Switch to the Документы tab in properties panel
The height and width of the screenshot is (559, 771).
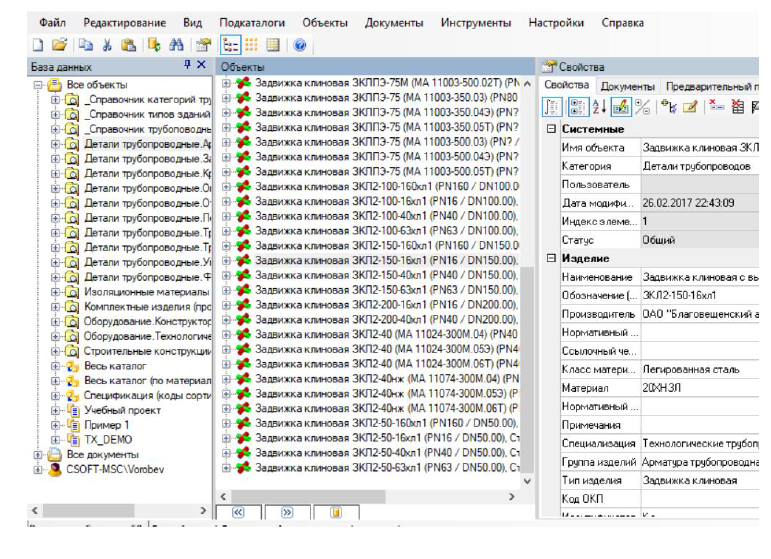coord(627,87)
